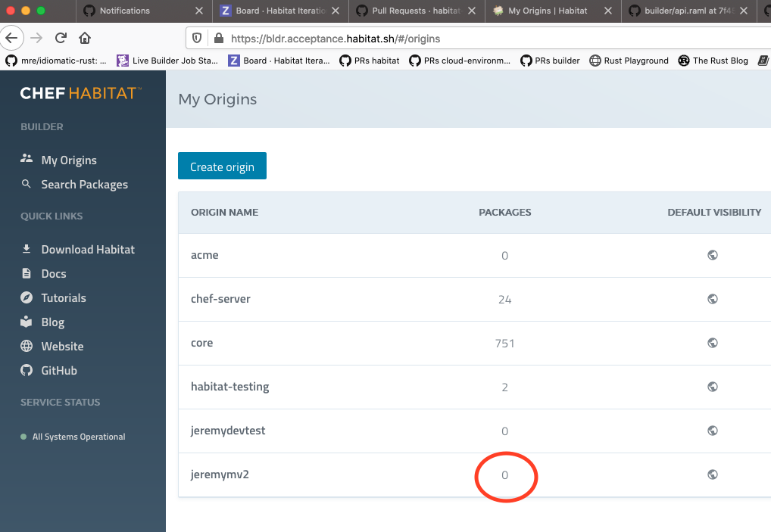Toggle visibility globe for jeremymv2 origin
This screenshot has width=771, height=532.
coord(712,474)
